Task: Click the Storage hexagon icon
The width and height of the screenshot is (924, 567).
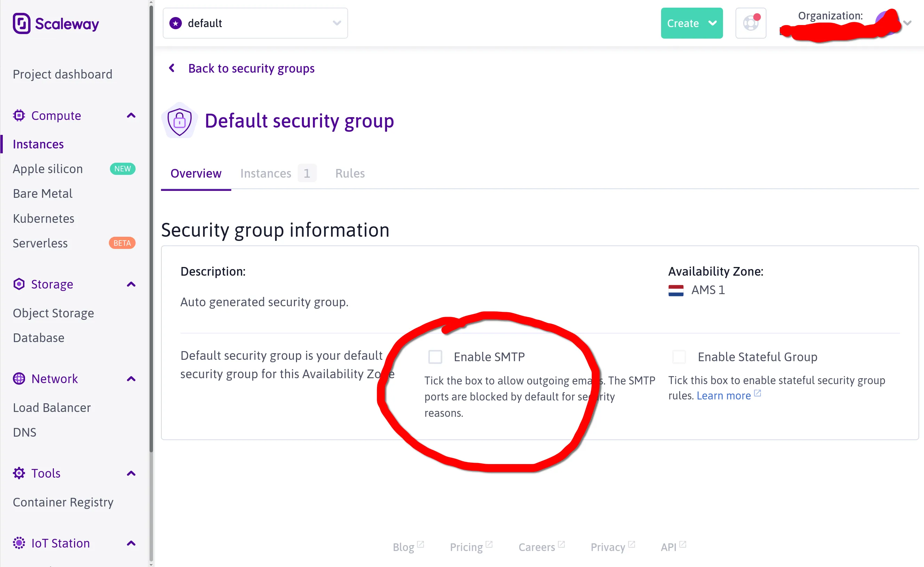Action: (19, 284)
